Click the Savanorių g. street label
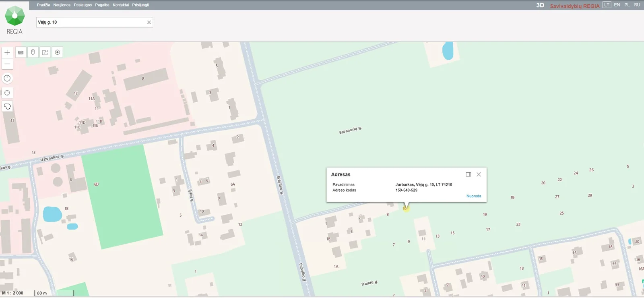644x298 pixels. pyautogui.click(x=350, y=130)
